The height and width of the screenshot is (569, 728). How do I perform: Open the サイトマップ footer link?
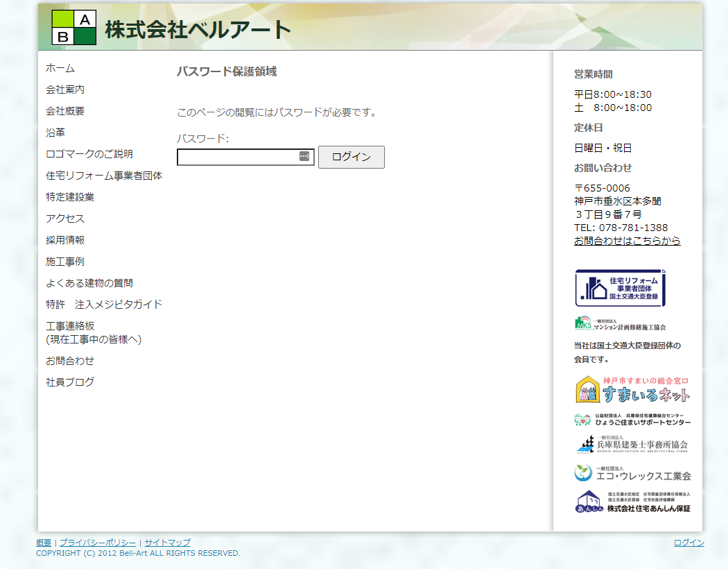166,543
